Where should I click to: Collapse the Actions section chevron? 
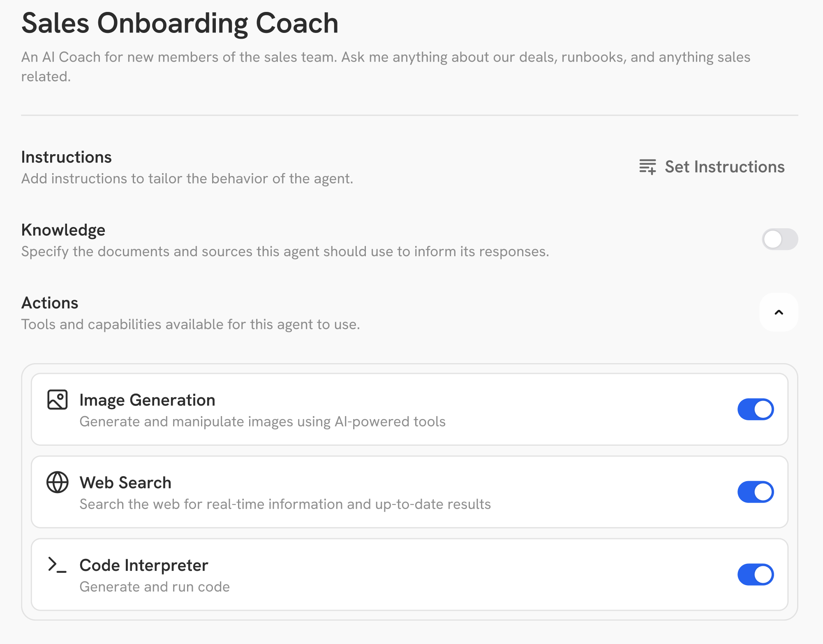point(779,313)
